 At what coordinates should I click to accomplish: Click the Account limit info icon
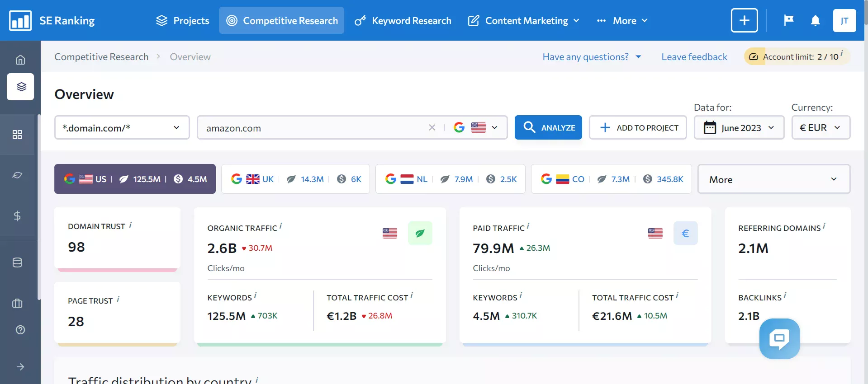(842, 53)
